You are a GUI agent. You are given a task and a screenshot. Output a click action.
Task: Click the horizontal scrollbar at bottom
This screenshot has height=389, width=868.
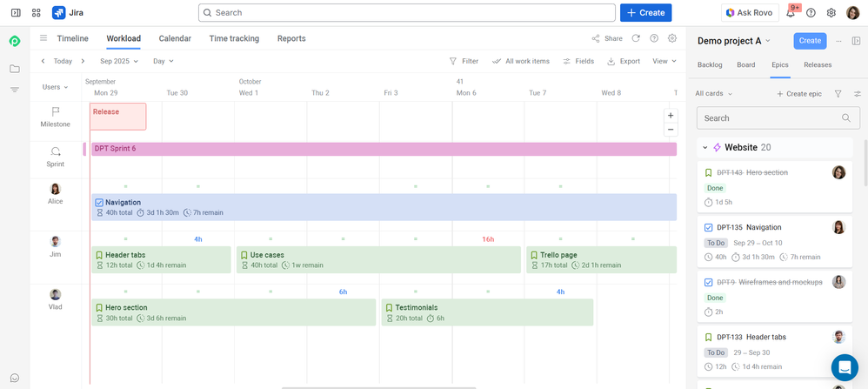378,387
